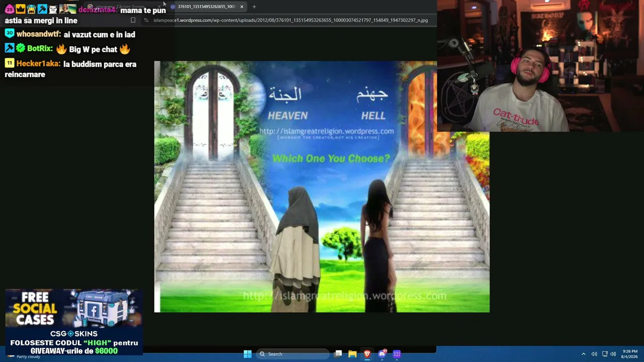Open the network status tray icon

point(605,354)
